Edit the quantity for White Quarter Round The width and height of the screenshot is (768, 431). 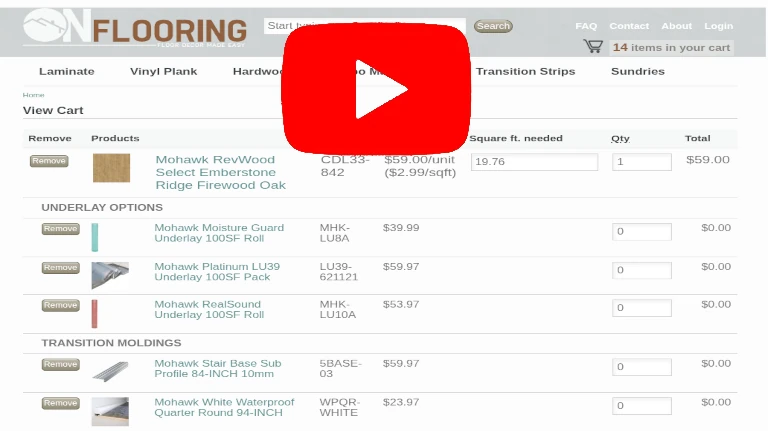tap(642, 406)
